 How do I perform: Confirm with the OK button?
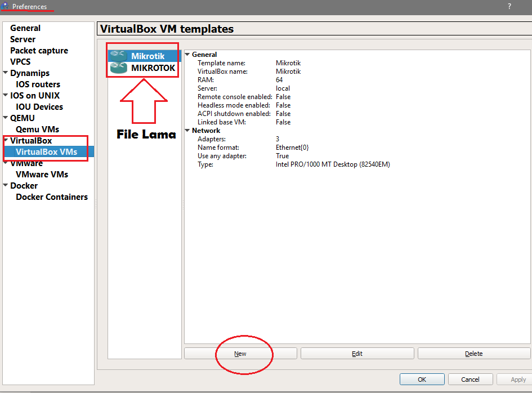(x=422, y=379)
